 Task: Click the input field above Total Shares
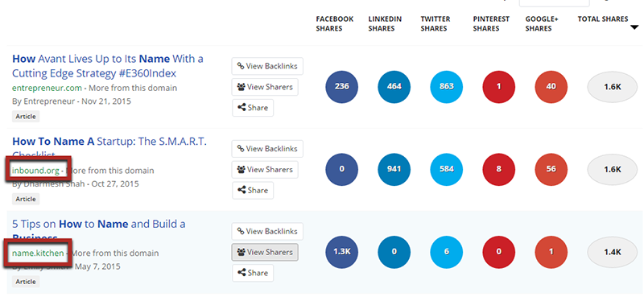pyautogui.click(x=554, y=2)
